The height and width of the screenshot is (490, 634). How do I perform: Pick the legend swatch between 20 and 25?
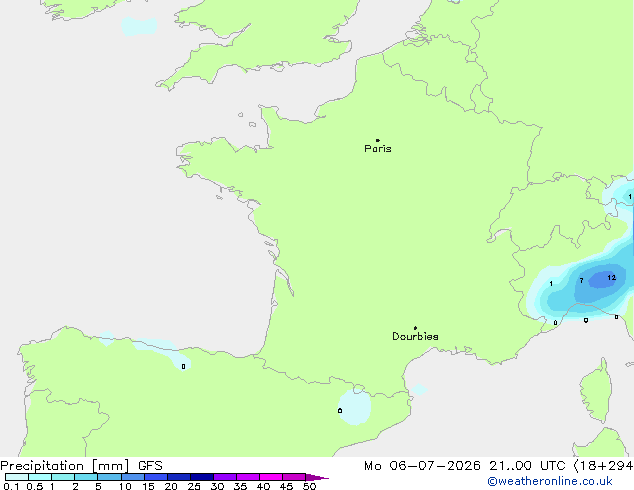[179, 477]
